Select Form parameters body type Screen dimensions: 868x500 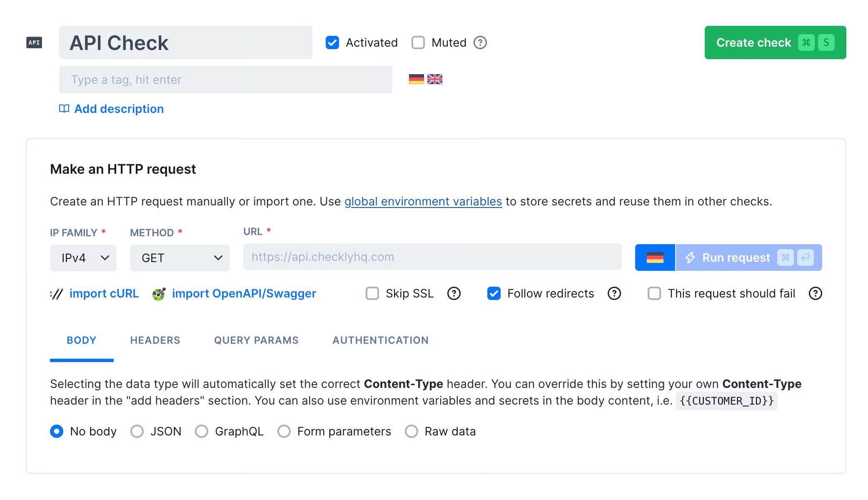coord(284,431)
